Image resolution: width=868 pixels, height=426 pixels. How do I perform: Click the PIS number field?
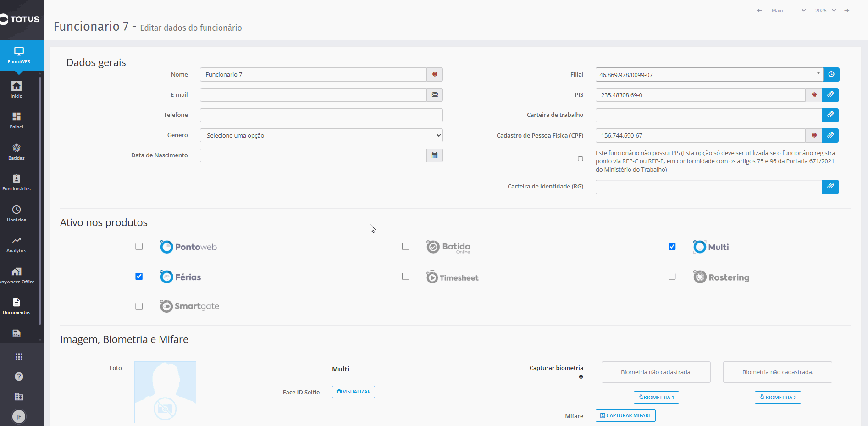[701, 95]
